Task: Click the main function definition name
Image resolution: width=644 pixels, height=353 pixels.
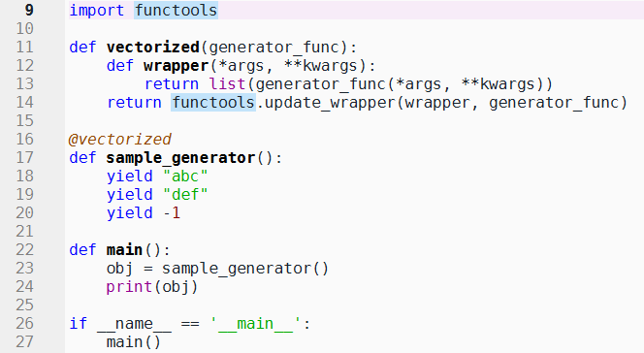Action: [124, 250]
